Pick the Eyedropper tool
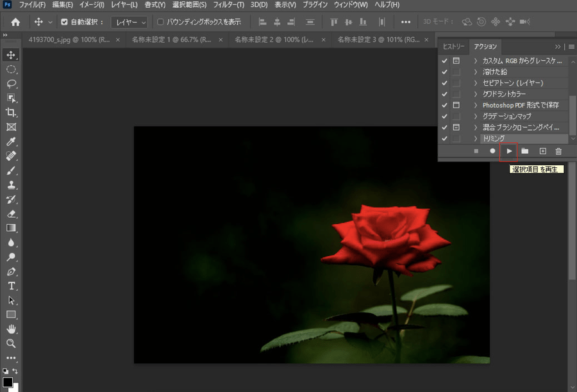Viewport: 577px width, 392px height. tap(11, 142)
